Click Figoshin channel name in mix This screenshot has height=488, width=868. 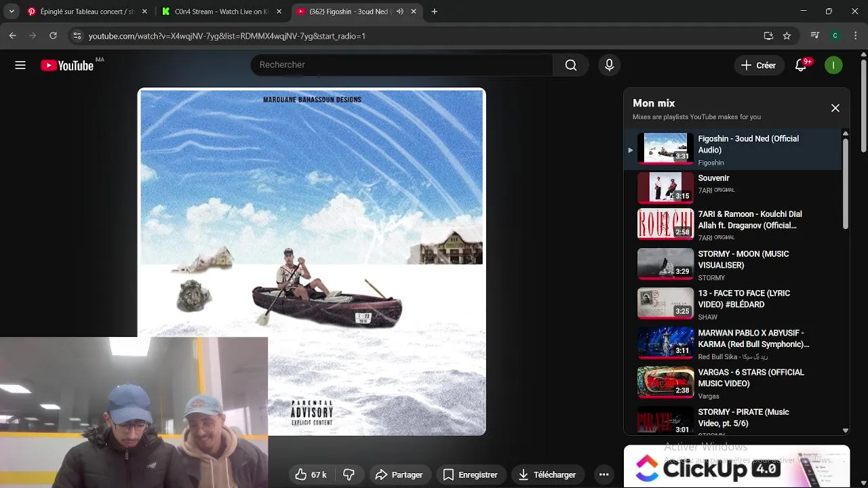(x=711, y=163)
